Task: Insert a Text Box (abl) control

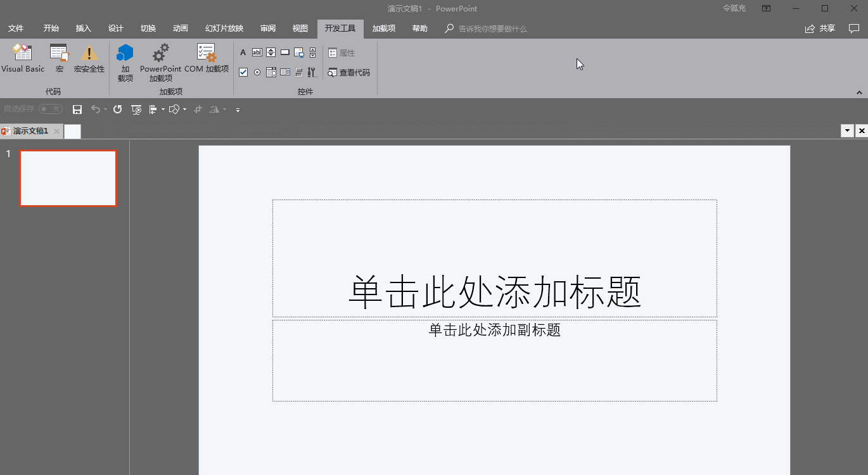Action: 257,52
